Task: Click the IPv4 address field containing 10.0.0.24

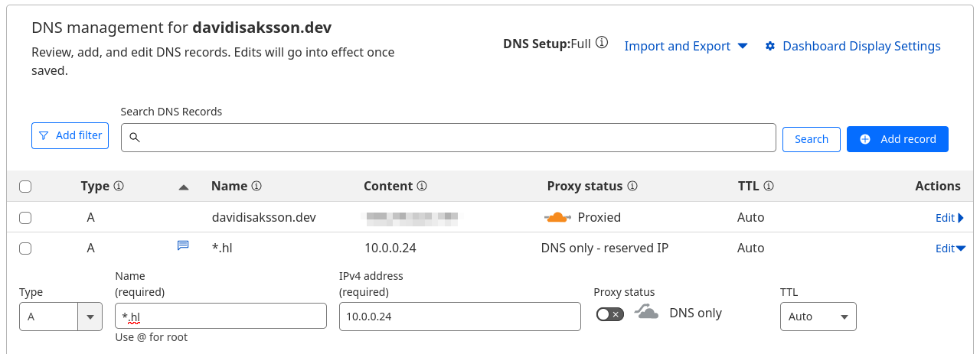Action: [459, 317]
